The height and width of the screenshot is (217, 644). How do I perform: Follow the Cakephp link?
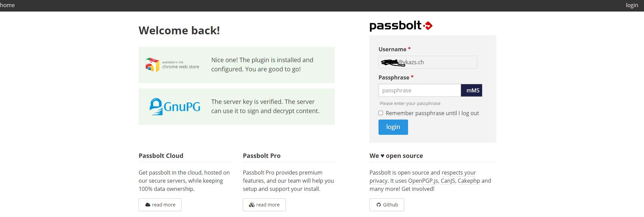coord(469,181)
